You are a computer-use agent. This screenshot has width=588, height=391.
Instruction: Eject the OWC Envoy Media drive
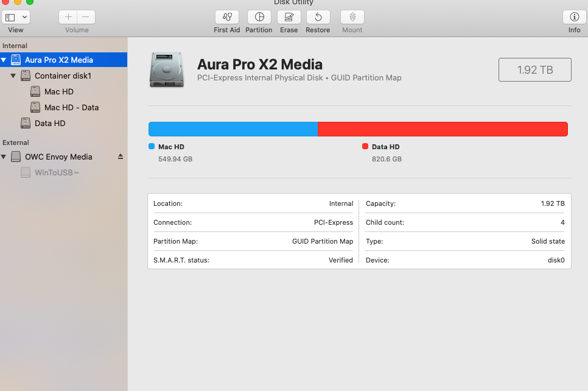[x=121, y=157]
